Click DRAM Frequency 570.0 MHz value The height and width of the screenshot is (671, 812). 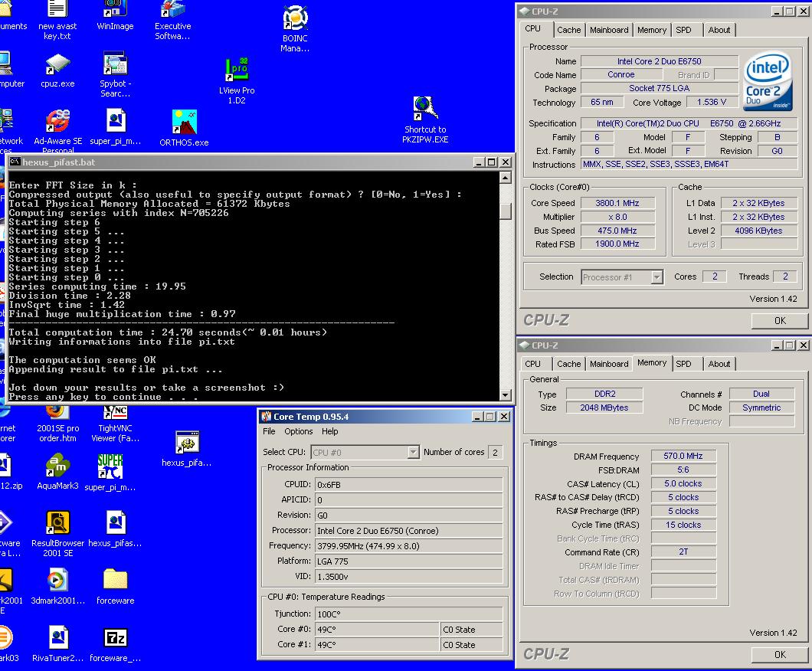point(683,456)
